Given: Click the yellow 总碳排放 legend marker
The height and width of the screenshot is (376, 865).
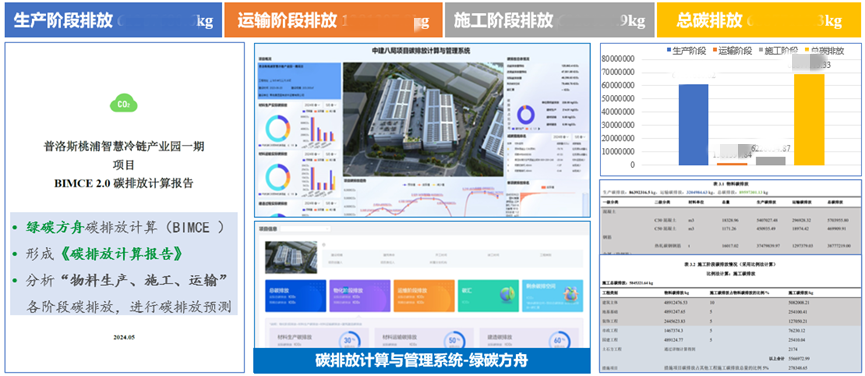Looking at the screenshot, I should [x=807, y=51].
